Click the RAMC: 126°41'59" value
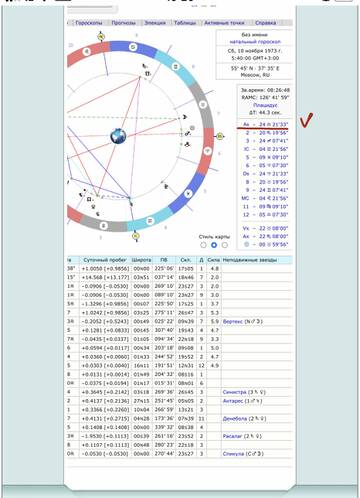 pyautogui.click(x=265, y=98)
